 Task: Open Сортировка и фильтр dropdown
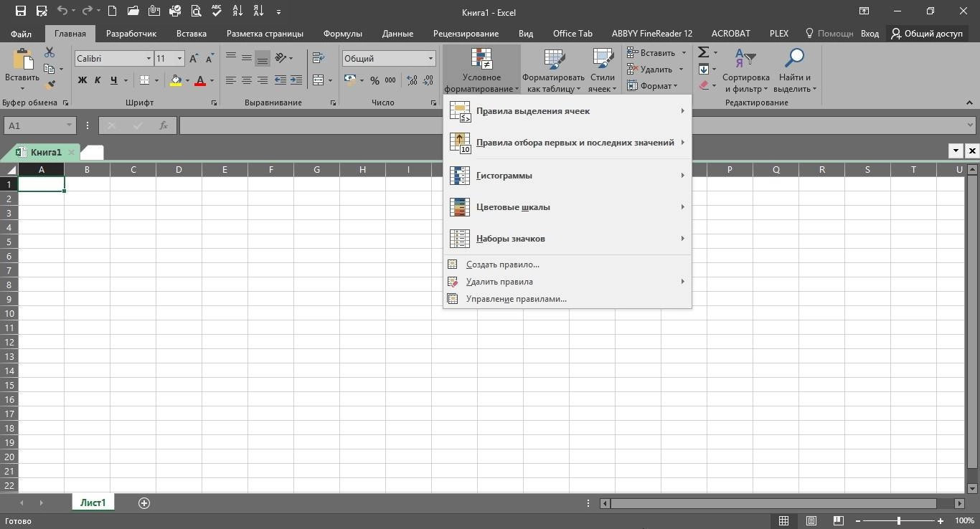point(745,72)
